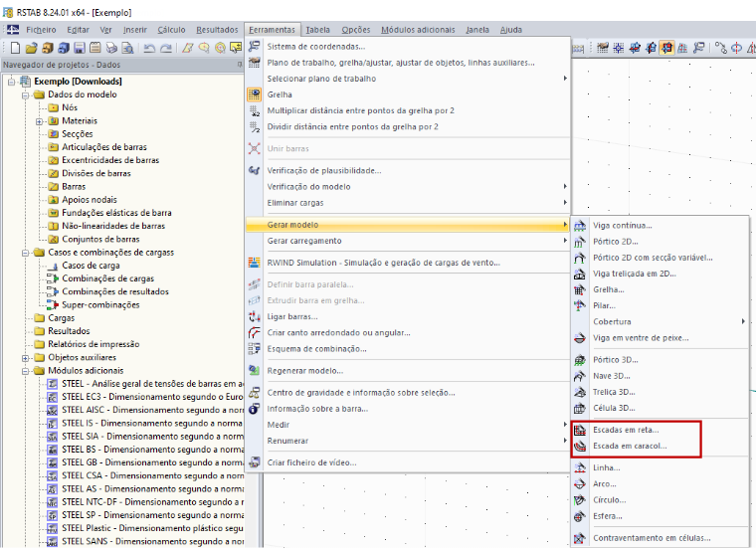Screen dimensions: 756x551
Task: Expand the Materiais tree node
Action: [40, 121]
